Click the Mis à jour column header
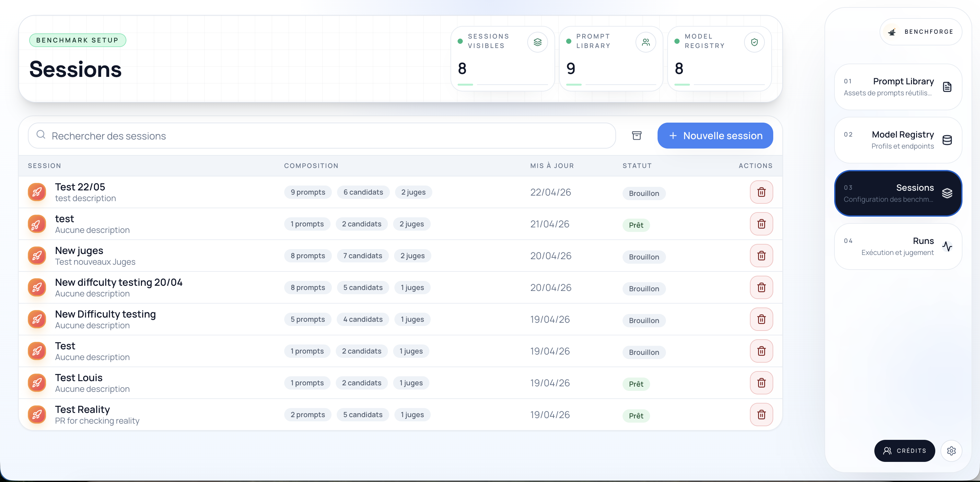 [x=552, y=166]
